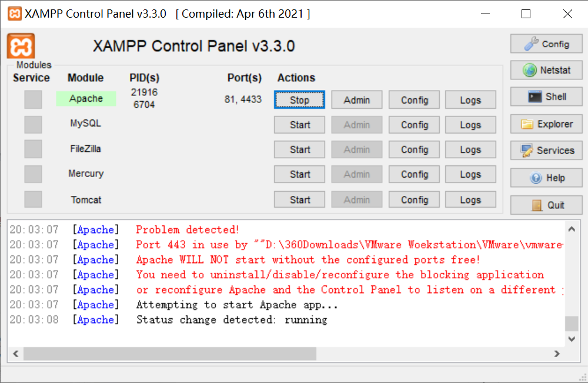Enable the Tomcat service checkbox
The image size is (588, 383).
pyautogui.click(x=33, y=199)
